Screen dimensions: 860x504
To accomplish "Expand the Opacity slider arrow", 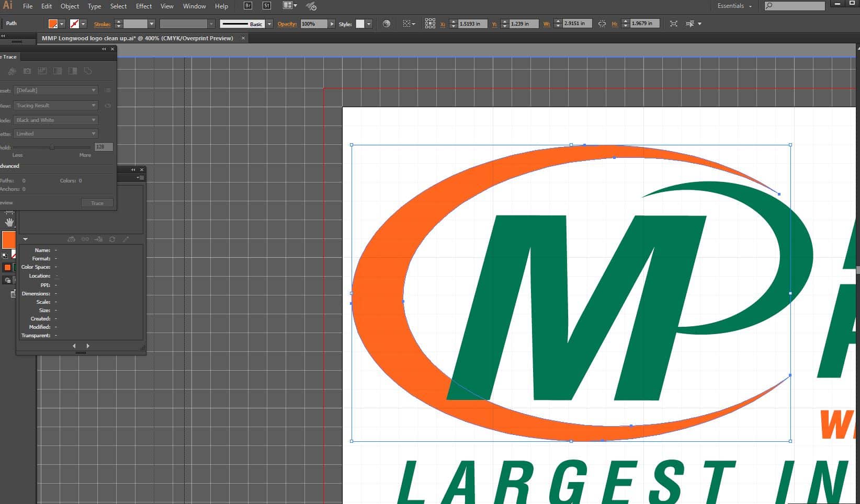I will 332,24.
